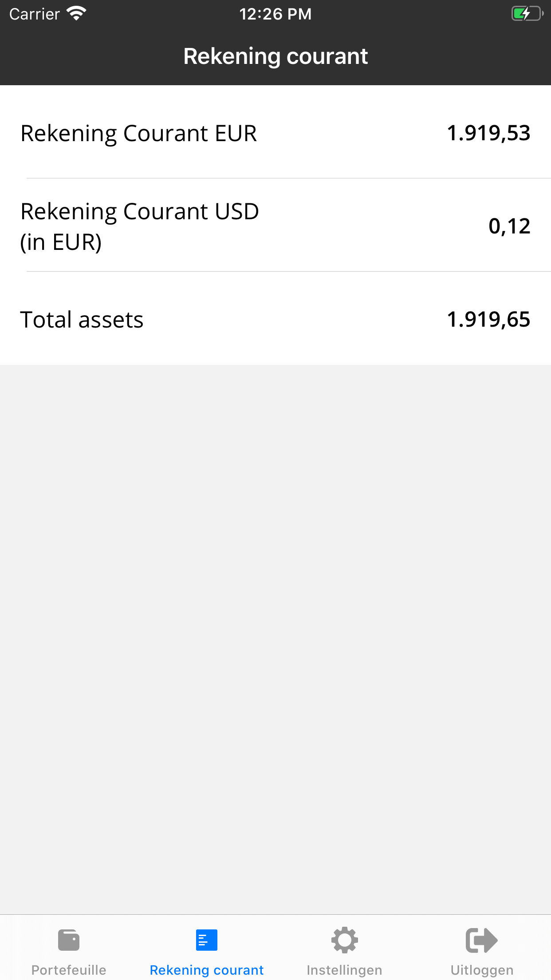Open the Instellingen tab label

[x=344, y=970]
